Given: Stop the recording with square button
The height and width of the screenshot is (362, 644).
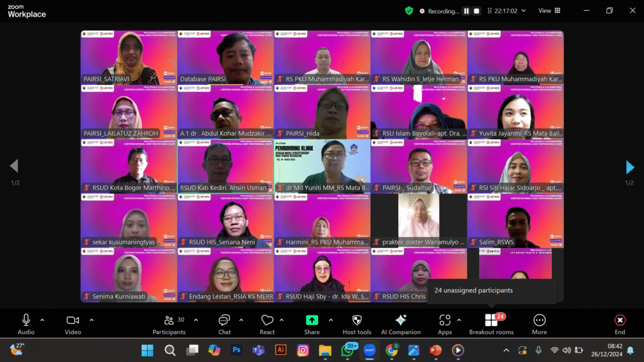Looking at the screenshot, I should (x=477, y=11).
